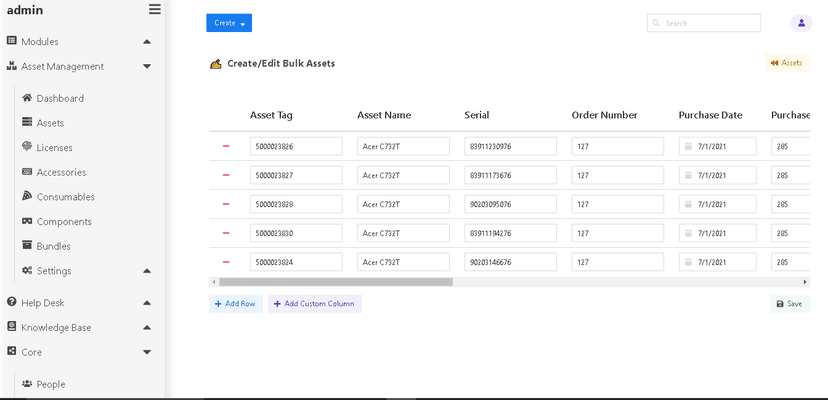Expand the Help Desk section arrow
This screenshot has height=400, width=828.
147,303
